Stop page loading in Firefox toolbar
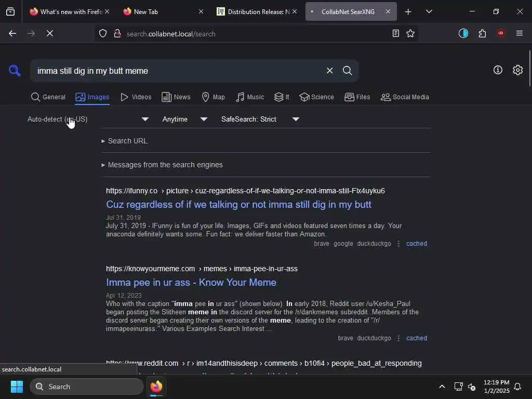Image resolution: width=532 pixels, height=399 pixels. [49, 33]
